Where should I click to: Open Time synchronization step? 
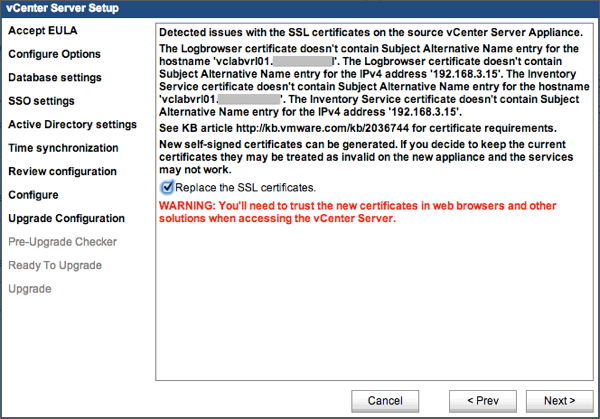tap(63, 148)
